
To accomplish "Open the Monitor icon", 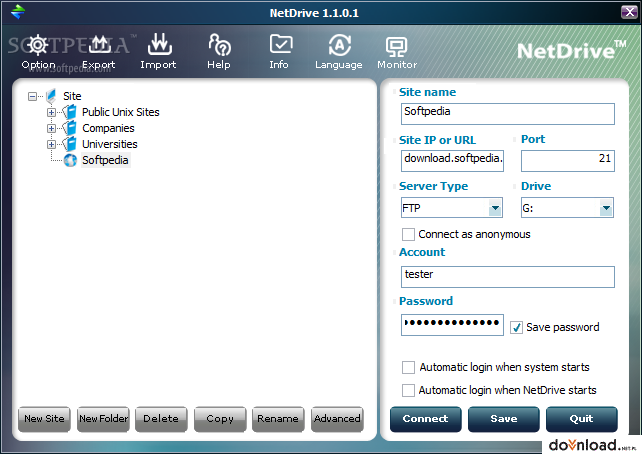I will pos(396,47).
